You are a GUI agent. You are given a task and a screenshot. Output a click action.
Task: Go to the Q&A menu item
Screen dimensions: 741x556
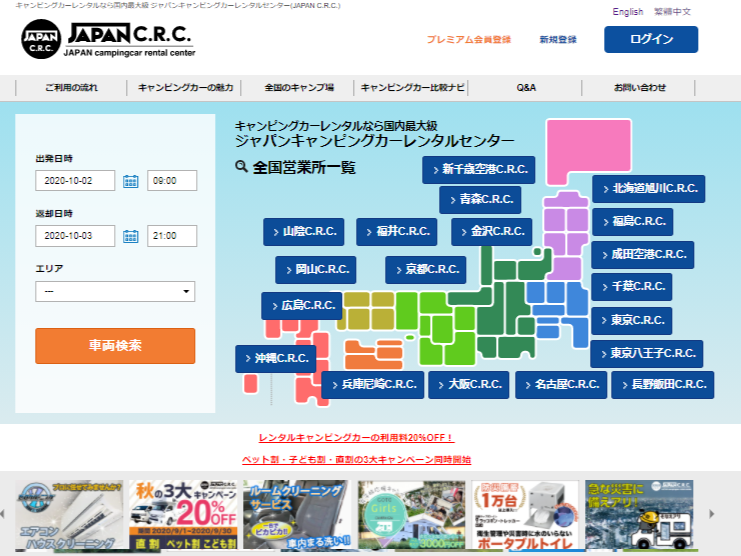tap(526, 88)
